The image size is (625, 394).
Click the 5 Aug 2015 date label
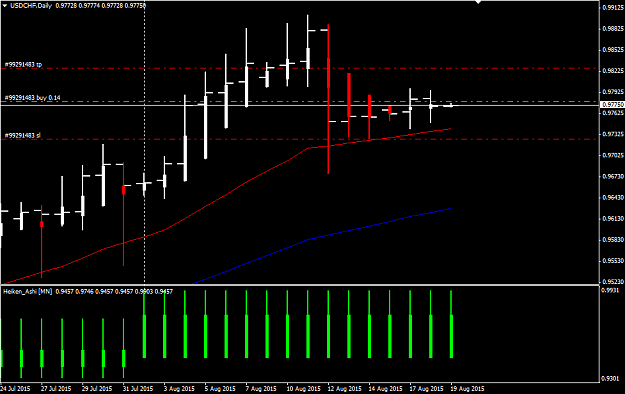tap(220, 388)
